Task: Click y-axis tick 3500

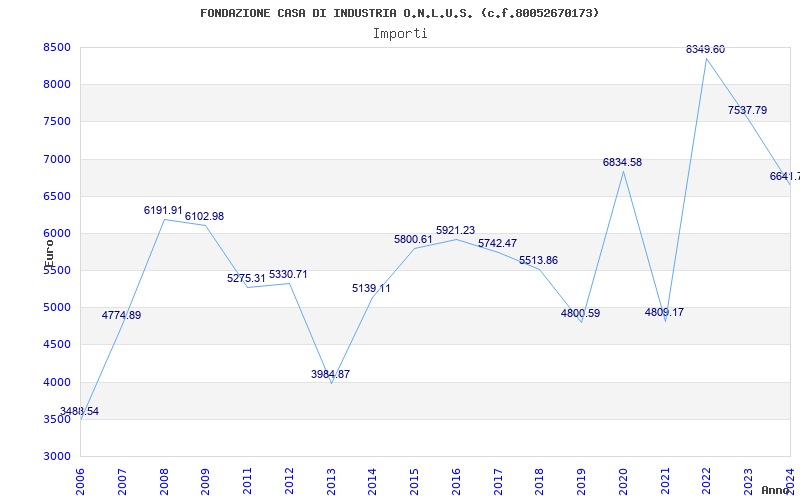Action: point(57,419)
